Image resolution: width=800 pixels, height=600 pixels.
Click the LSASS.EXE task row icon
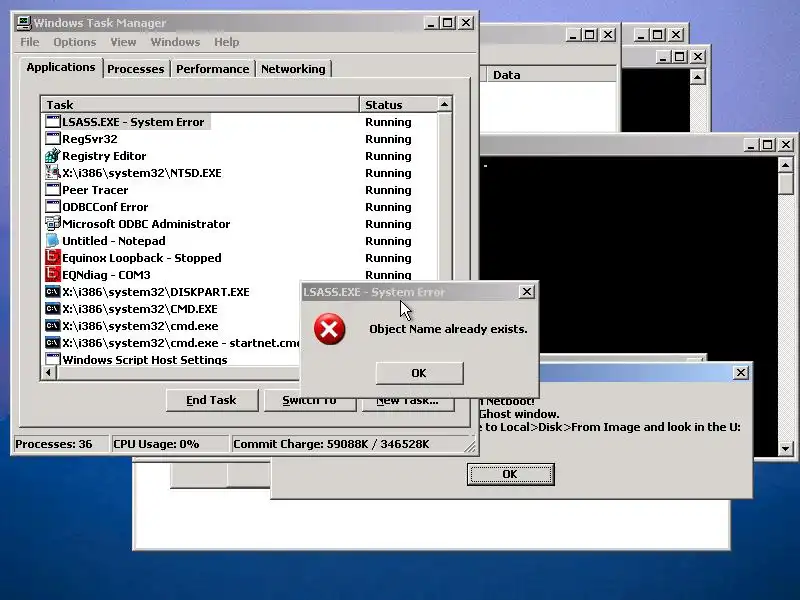(53, 121)
